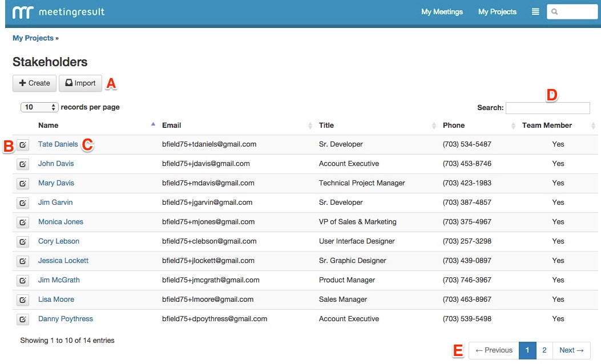Click the meetingresult logo
601x364 pixels.
coord(59,12)
